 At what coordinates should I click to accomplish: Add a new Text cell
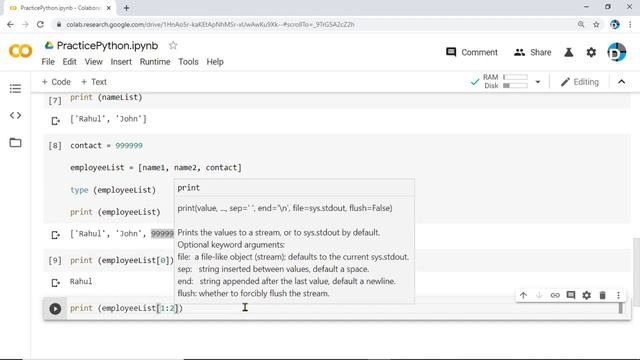coord(94,82)
